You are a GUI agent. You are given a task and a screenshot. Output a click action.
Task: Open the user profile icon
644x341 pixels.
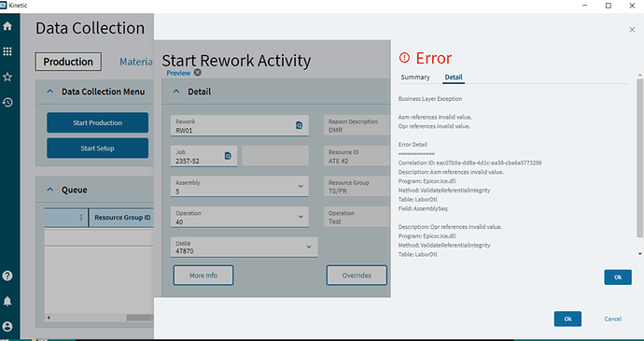coord(7,327)
